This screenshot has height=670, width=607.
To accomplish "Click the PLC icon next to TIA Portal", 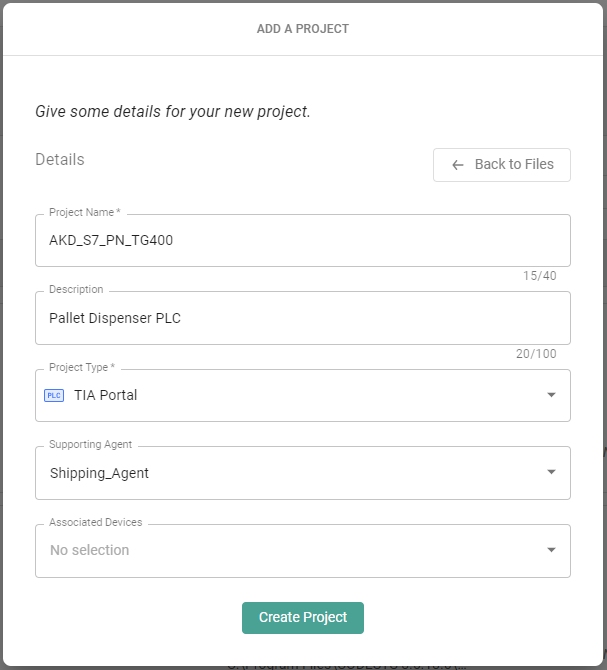I will (54, 395).
